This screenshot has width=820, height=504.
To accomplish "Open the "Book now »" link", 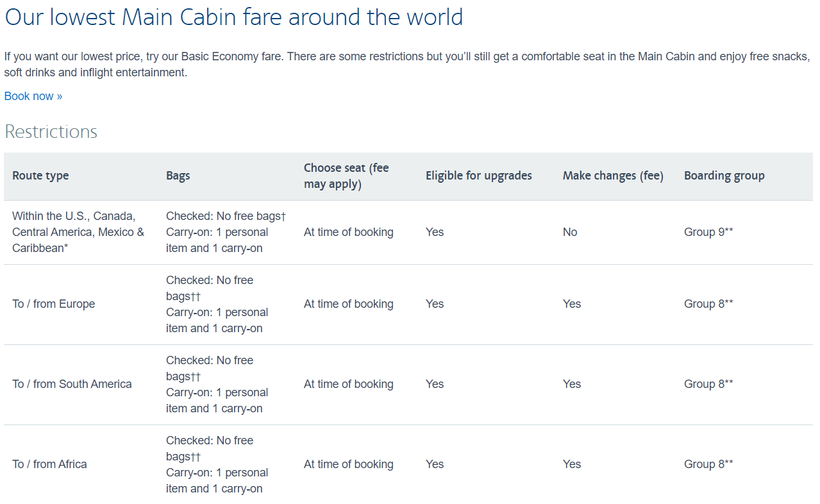I will 33,96.
